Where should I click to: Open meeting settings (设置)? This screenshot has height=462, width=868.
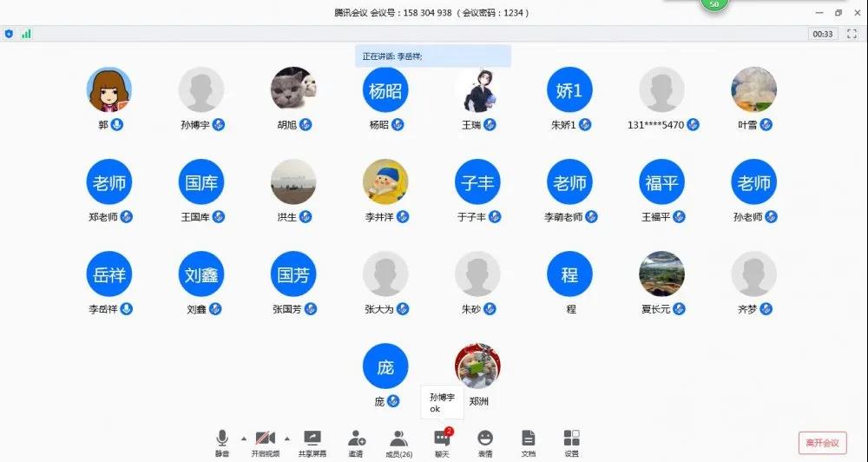pyautogui.click(x=571, y=439)
